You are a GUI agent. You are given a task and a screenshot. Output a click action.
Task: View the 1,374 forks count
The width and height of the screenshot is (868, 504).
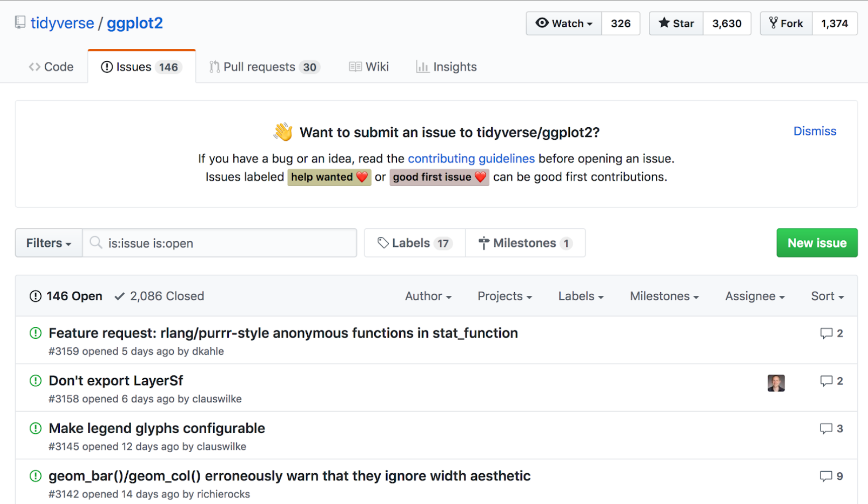point(835,24)
